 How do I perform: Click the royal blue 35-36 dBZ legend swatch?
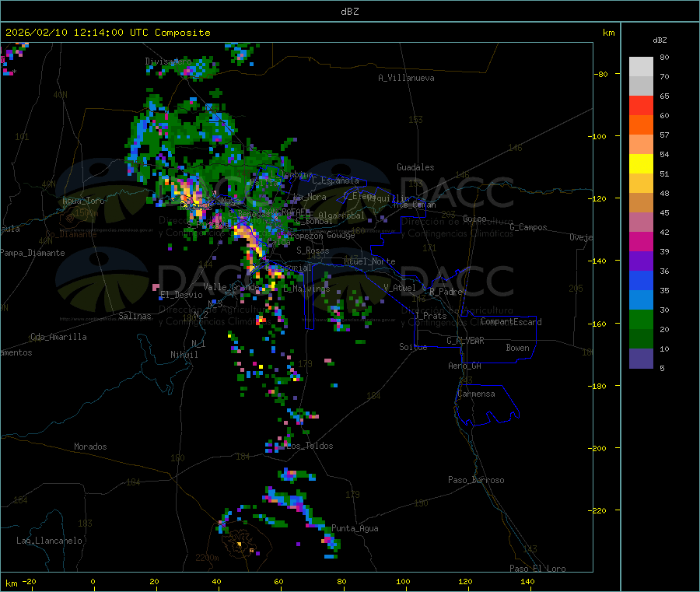[641, 280]
